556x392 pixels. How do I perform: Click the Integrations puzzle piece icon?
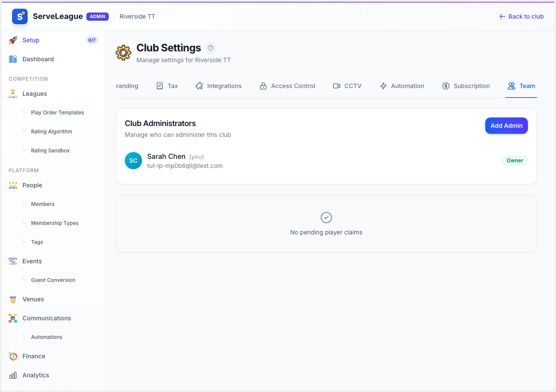(x=199, y=86)
